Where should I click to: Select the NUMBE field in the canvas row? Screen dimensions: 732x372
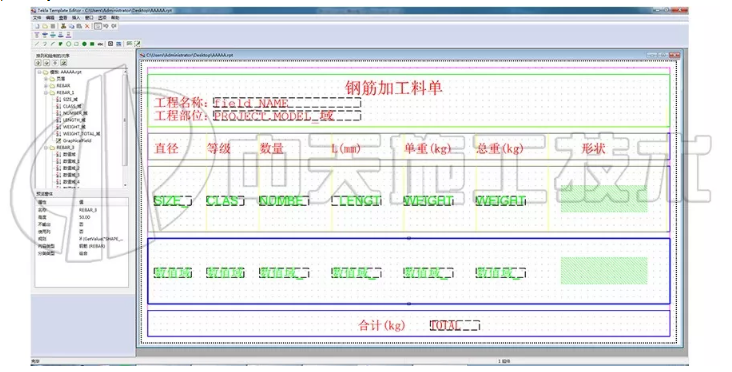tap(284, 201)
